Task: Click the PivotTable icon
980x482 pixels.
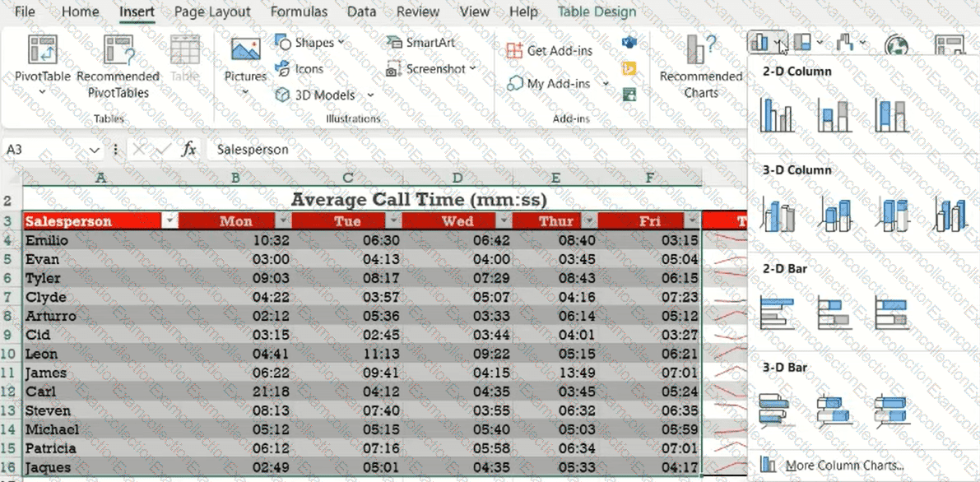Action: click(x=43, y=50)
